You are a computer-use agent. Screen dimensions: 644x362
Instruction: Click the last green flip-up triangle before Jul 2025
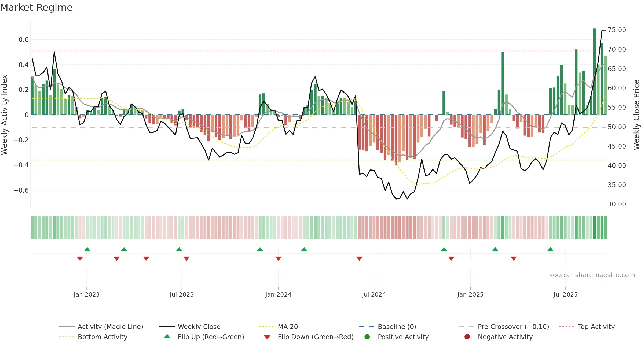coord(550,249)
